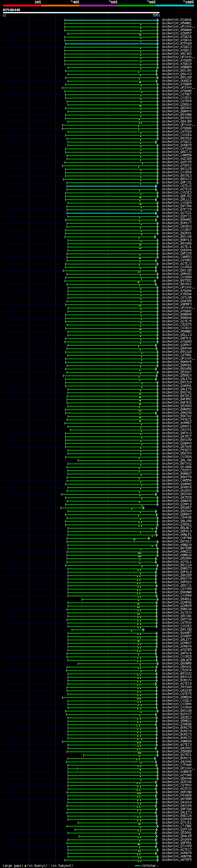This screenshot has width=197, height=868.
Task: Select hit label UniRef100_C6SY01
Action: 176,430
